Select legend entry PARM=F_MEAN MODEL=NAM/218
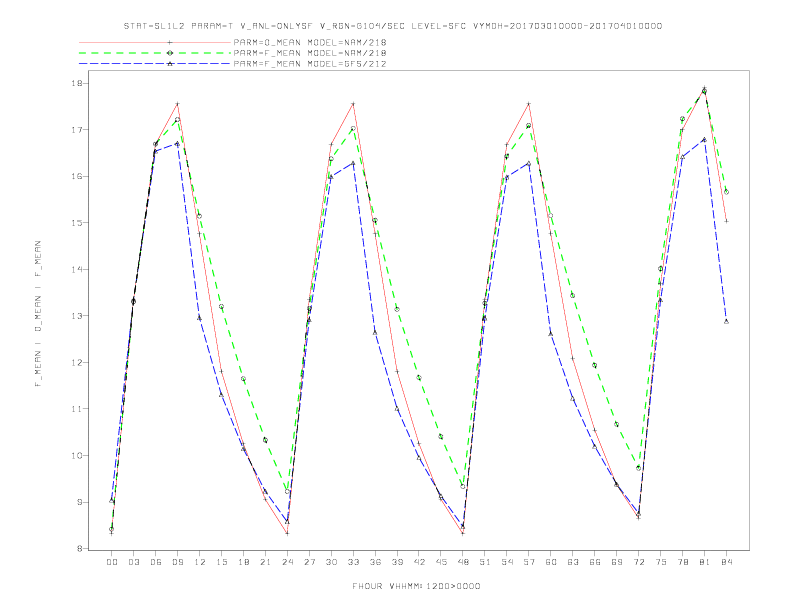The width and height of the screenshot is (792, 612). point(310,53)
